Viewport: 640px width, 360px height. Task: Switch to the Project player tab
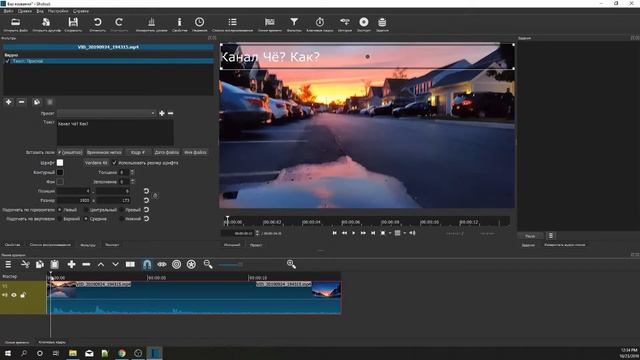256,245
